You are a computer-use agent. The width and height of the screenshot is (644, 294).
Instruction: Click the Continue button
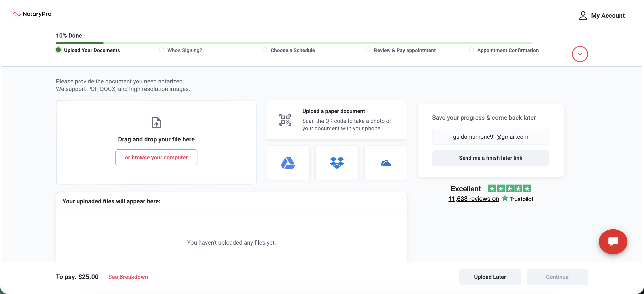coord(557,277)
